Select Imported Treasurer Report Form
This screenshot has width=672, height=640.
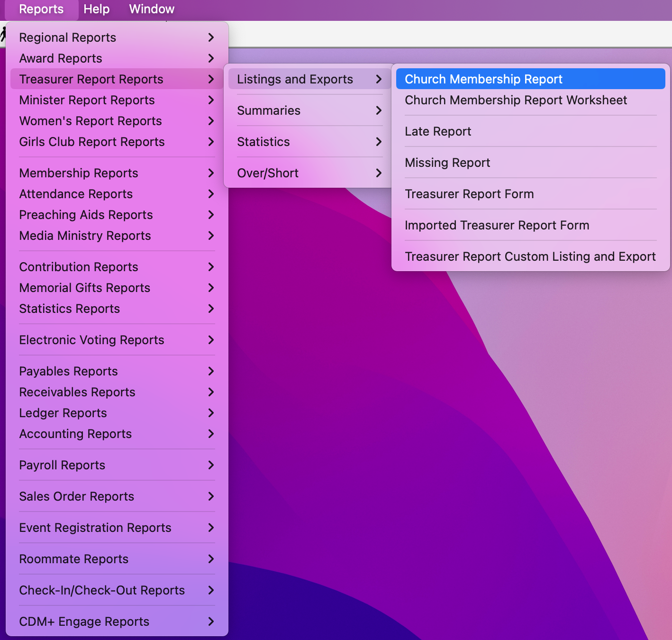pyautogui.click(x=497, y=225)
